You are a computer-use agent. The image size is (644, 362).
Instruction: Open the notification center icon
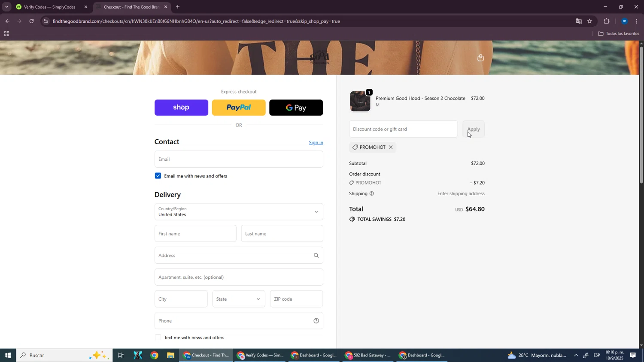(x=633, y=356)
